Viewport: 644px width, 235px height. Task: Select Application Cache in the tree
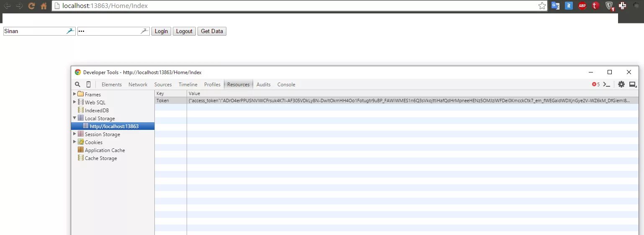click(105, 150)
